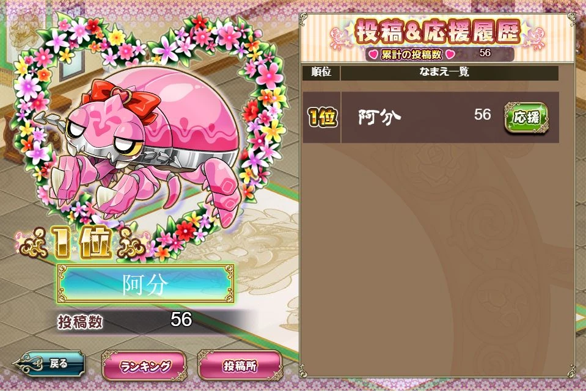
Task: Click the 順位 column header
Action: [x=321, y=73]
